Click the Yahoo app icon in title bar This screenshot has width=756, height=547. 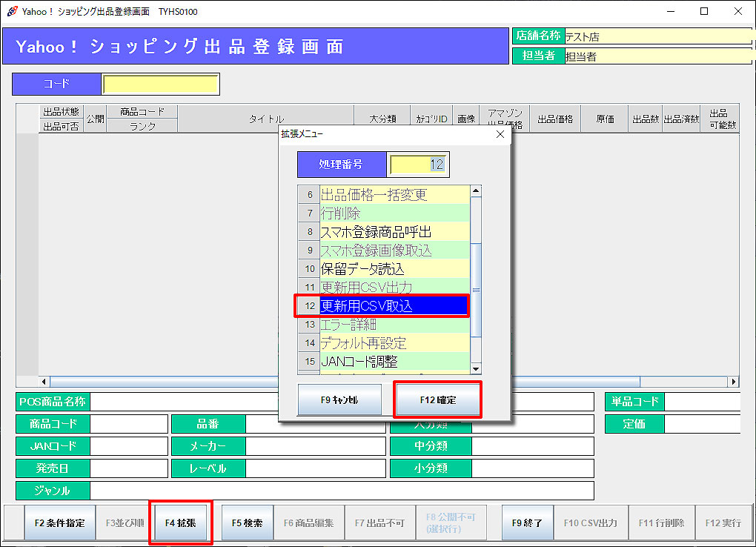pyautogui.click(x=11, y=11)
